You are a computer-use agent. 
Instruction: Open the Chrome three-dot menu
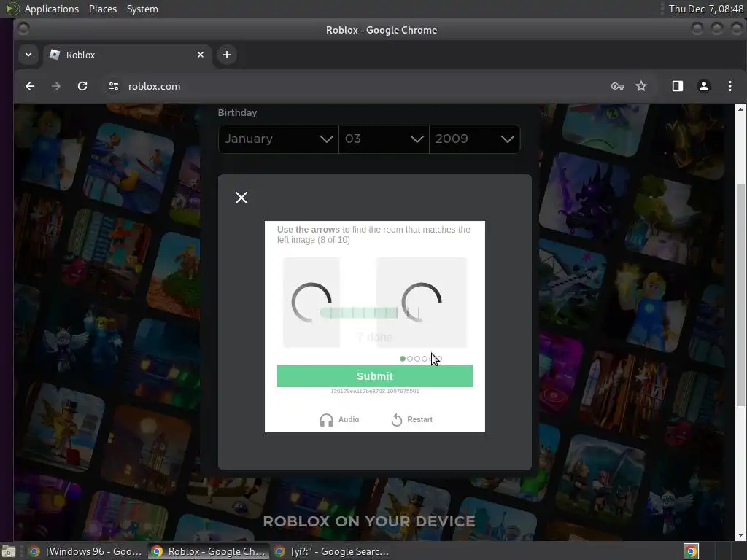pos(729,86)
